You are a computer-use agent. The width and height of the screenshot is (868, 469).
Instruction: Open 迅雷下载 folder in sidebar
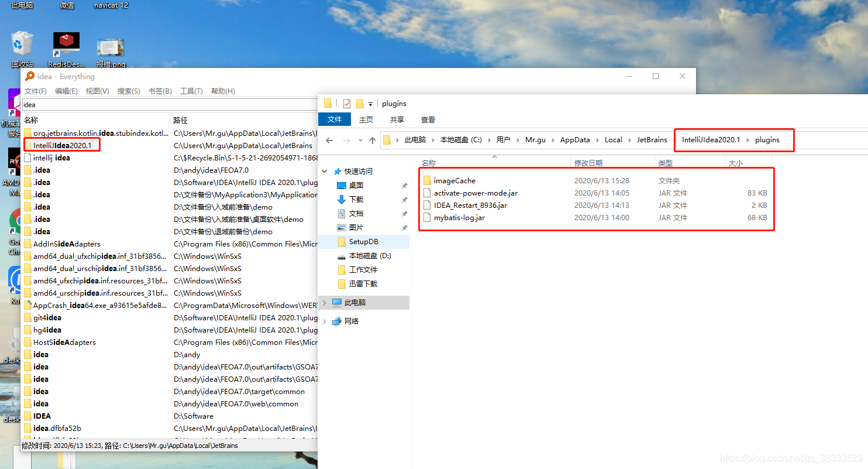click(363, 283)
